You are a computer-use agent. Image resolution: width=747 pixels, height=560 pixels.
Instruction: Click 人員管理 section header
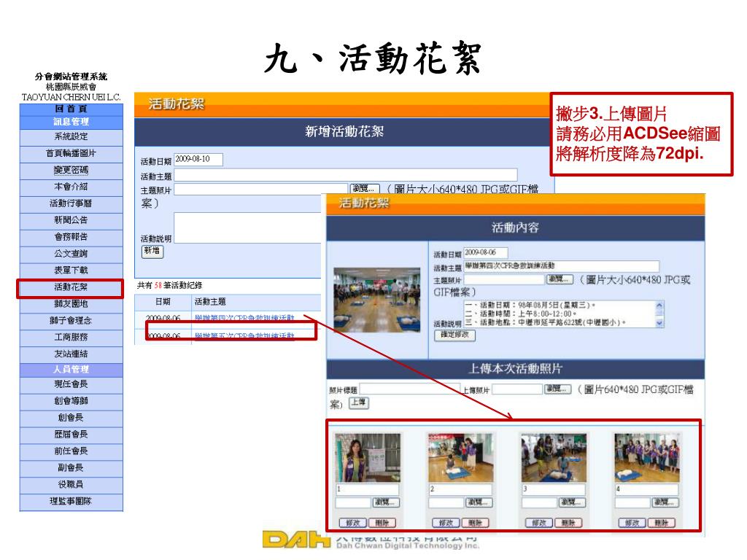point(71,369)
